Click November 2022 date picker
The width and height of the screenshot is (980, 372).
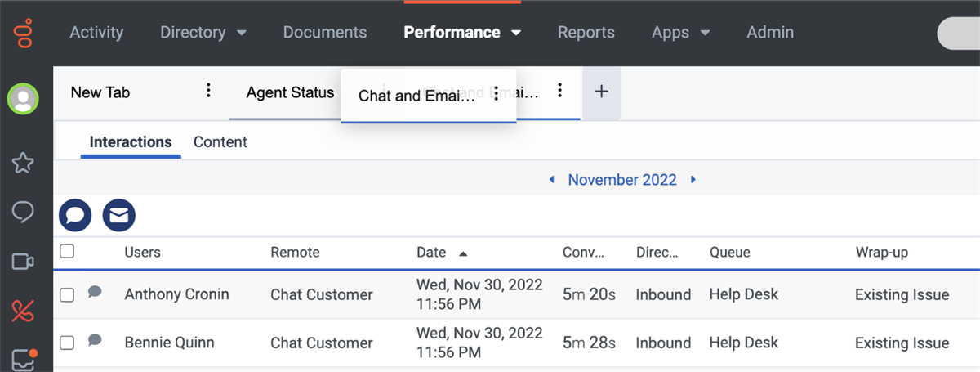[x=622, y=180]
